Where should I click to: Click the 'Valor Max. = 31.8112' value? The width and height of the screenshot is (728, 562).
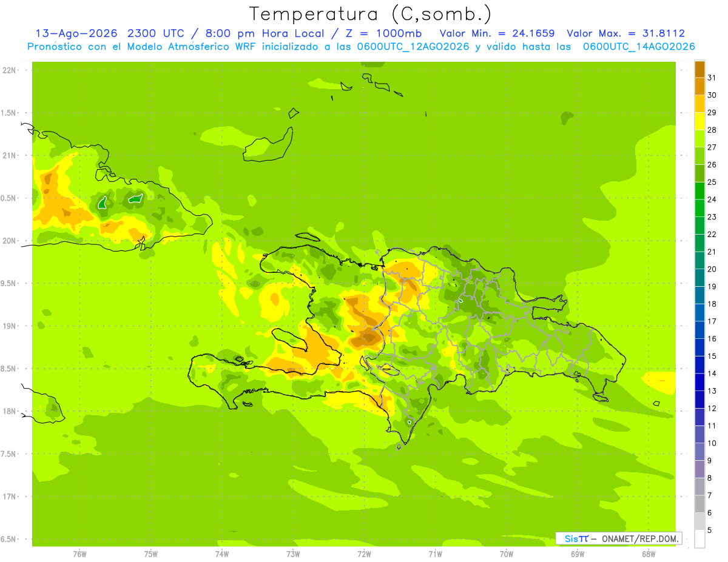pyautogui.click(x=625, y=33)
